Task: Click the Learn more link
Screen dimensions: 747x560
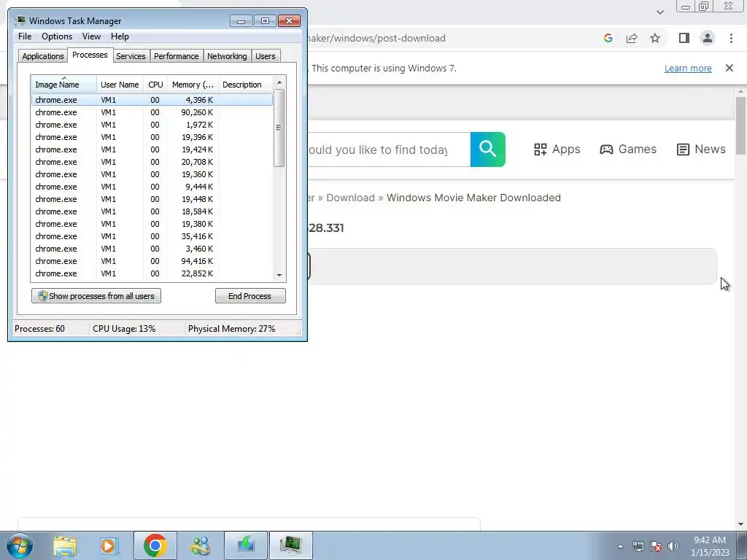Action: 688,68
